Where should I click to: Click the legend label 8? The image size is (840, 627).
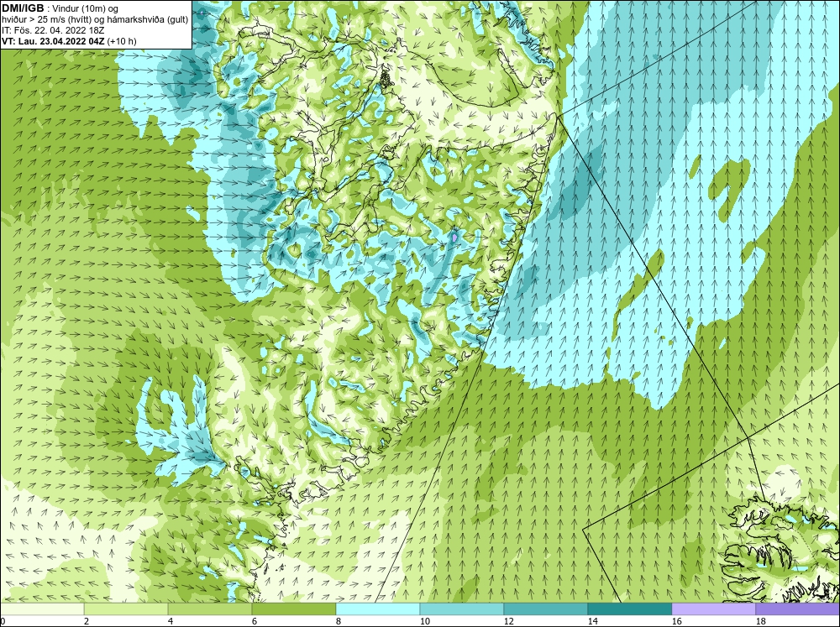pyautogui.click(x=339, y=621)
